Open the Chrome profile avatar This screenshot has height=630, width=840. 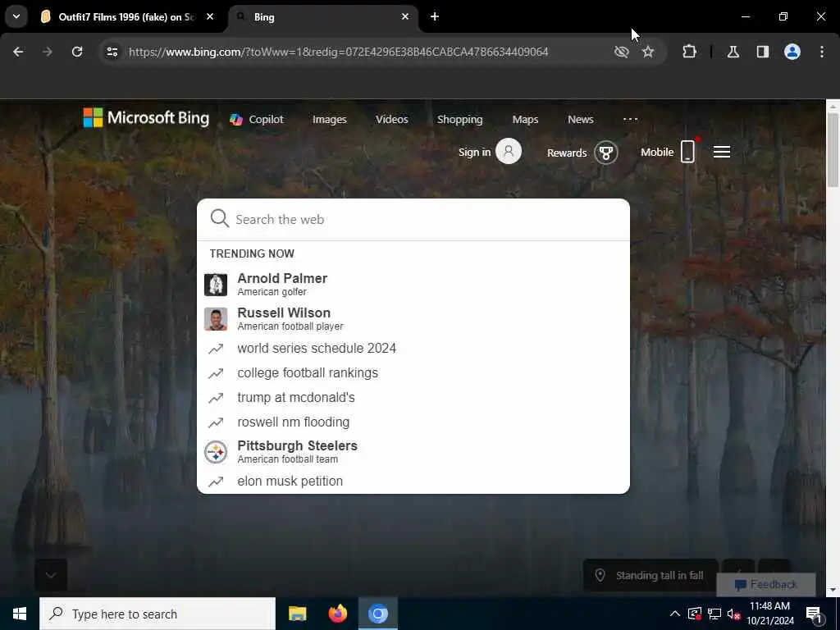point(792,52)
